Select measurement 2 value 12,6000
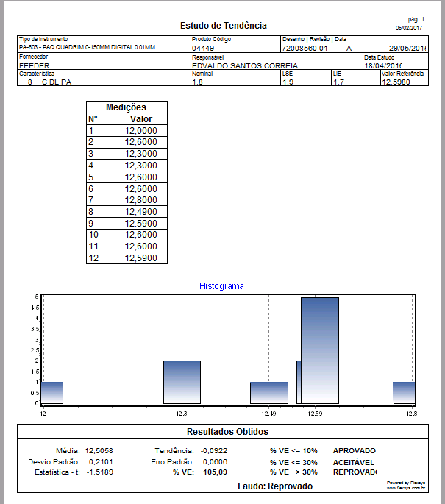The image size is (445, 504). pyautogui.click(x=141, y=142)
